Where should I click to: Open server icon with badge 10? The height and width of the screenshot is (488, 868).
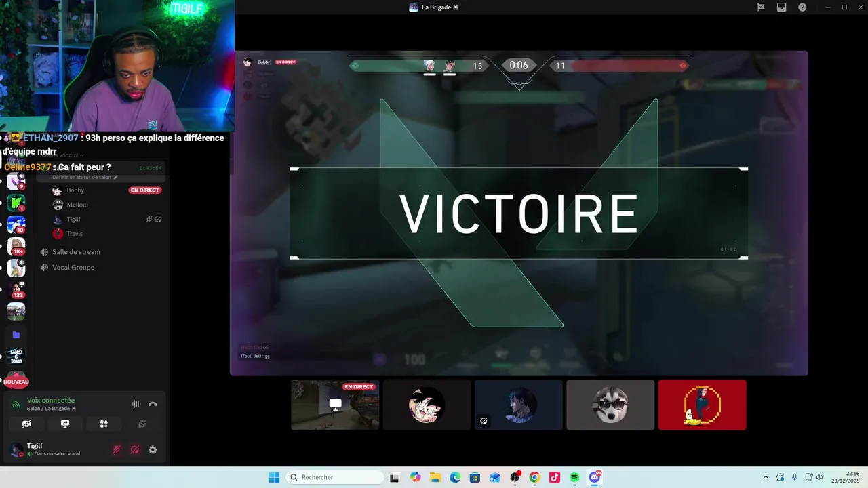point(16,224)
